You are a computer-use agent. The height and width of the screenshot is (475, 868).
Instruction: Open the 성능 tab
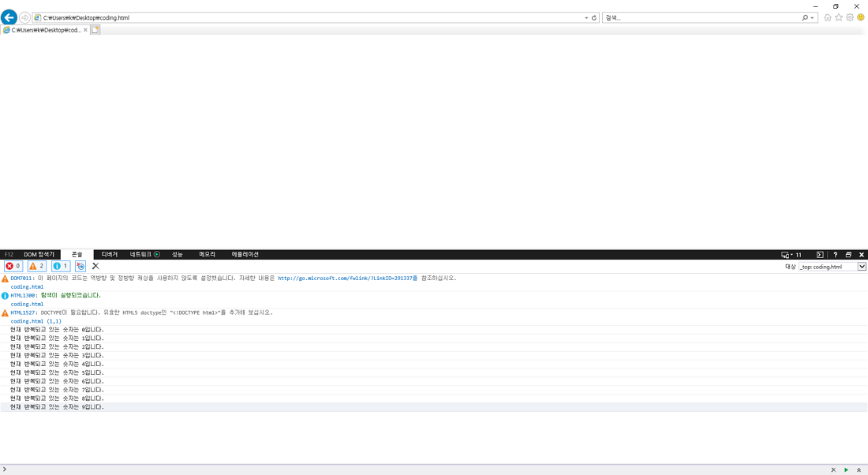pyautogui.click(x=177, y=255)
